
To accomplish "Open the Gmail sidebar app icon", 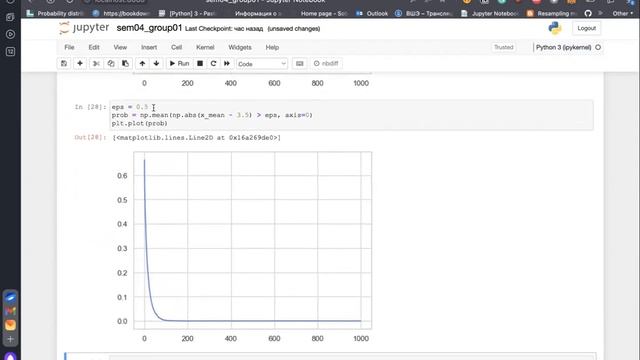I will point(11,311).
